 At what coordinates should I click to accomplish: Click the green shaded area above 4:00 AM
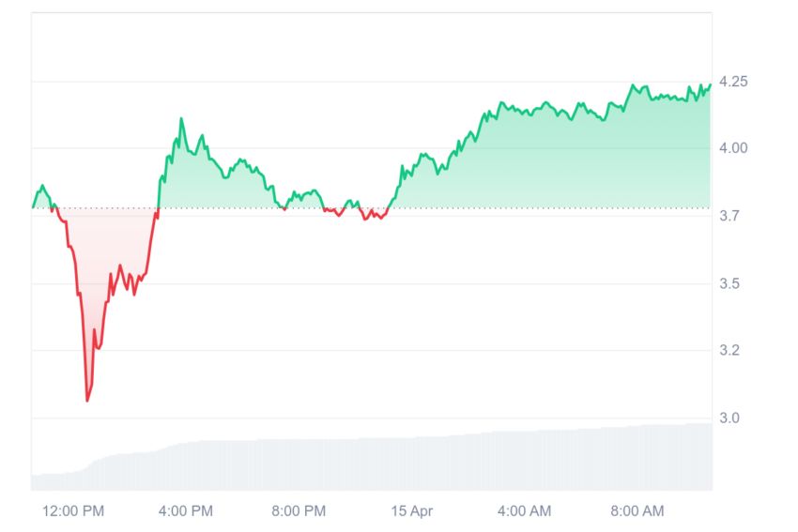(x=524, y=160)
